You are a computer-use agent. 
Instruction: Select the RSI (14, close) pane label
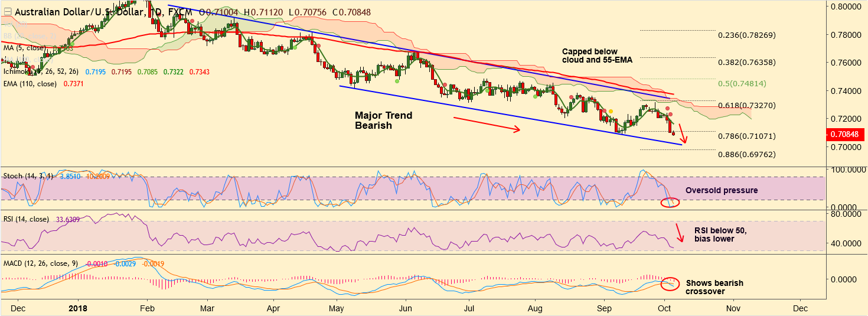click(26, 219)
